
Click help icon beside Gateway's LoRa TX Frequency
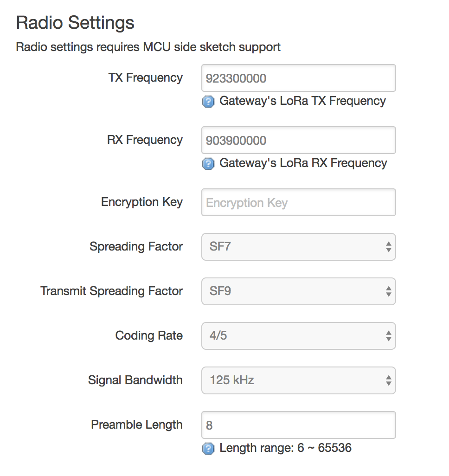point(208,102)
